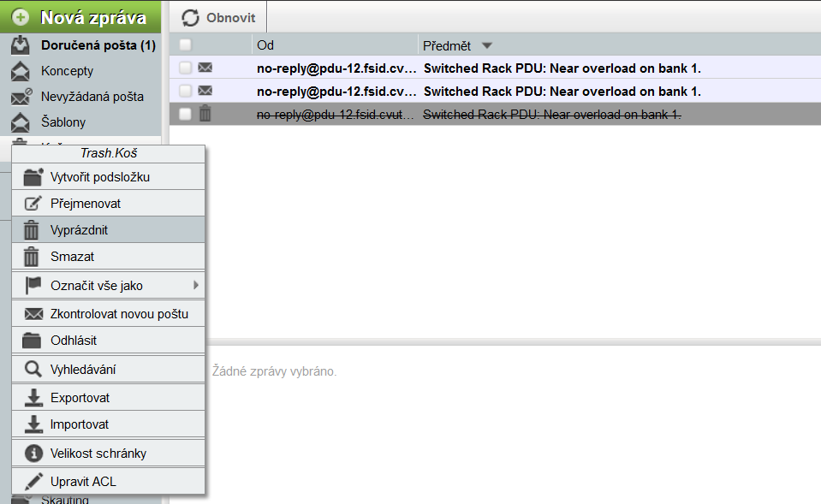This screenshot has width=821, height=504.
Task: Click the envelope icon beside Zkontrolovat novou poštu
Action: (34, 314)
